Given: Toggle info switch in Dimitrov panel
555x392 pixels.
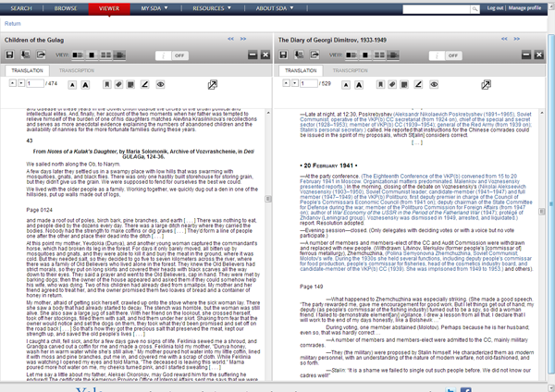Looking at the screenshot, I should tap(446, 55).
